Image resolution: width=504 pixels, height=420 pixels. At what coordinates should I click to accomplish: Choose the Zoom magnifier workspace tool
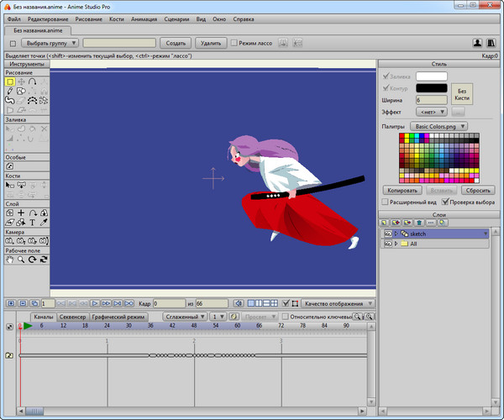[20, 260]
